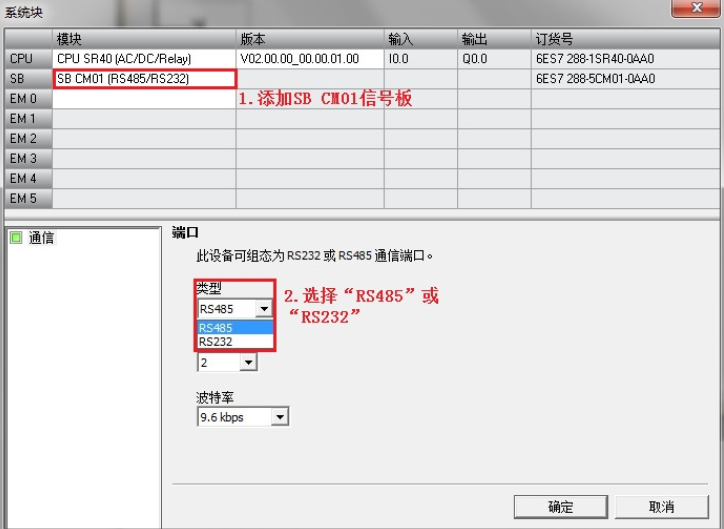Select the EM 4 row header

coord(29,178)
